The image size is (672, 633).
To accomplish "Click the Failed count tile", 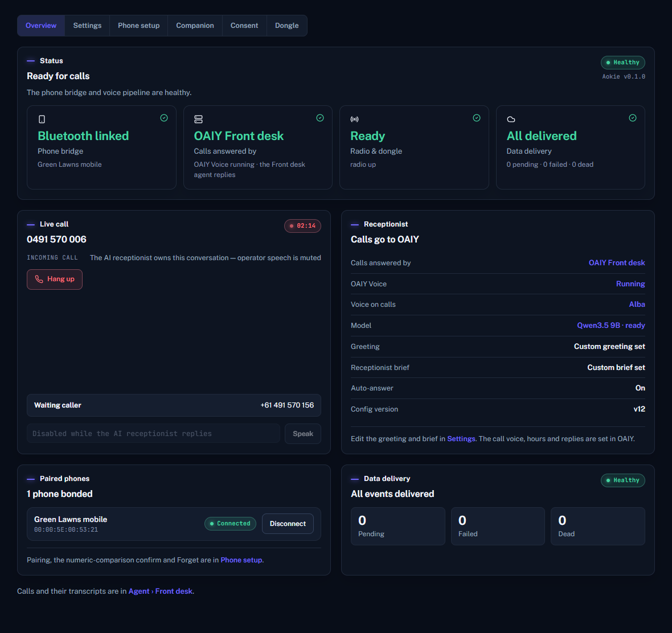I will click(498, 527).
